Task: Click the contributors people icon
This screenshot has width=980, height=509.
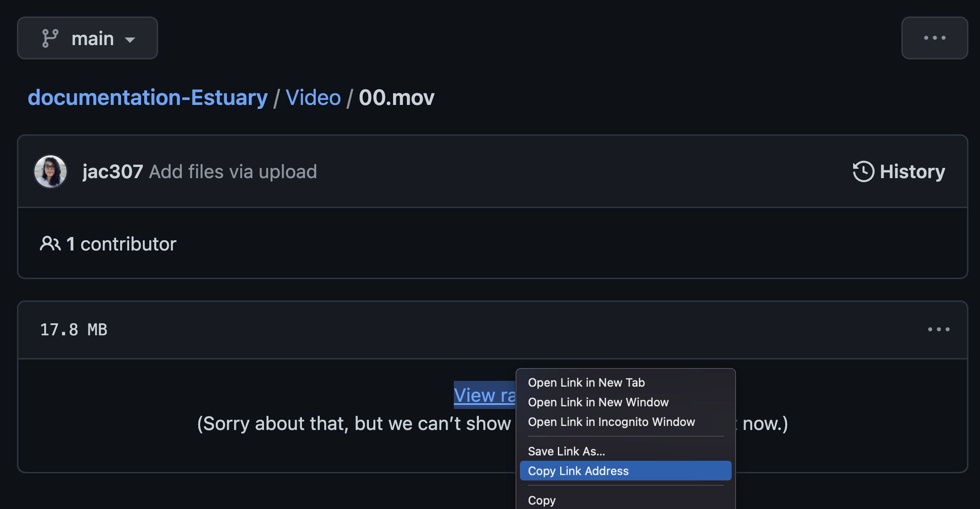Action: (50, 244)
